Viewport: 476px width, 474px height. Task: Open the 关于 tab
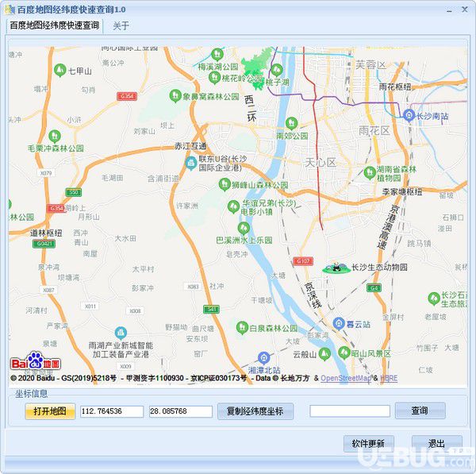121,26
